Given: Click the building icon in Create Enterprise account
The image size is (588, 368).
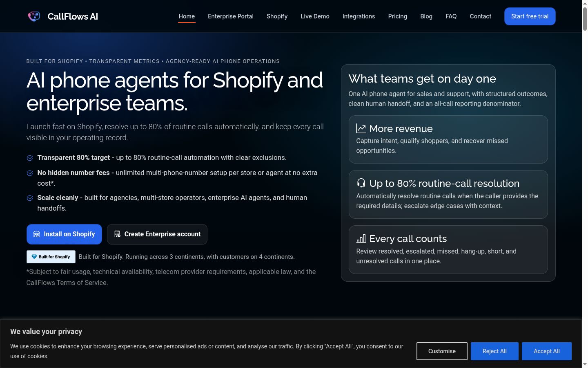Looking at the screenshot, I should coord(117,234).
